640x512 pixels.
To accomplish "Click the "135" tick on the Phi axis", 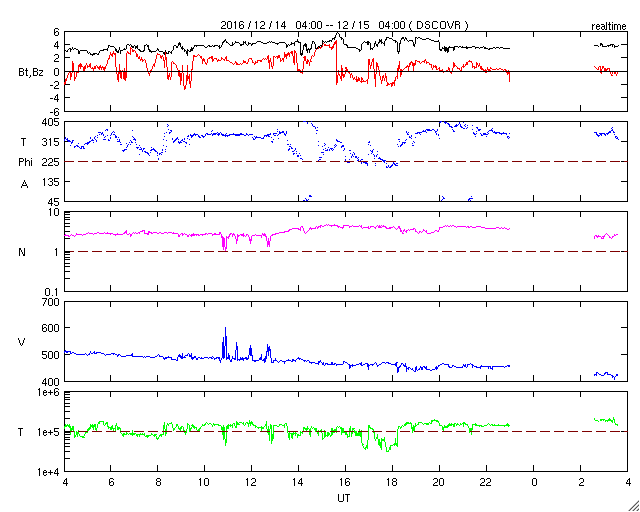I will point(51,182).
